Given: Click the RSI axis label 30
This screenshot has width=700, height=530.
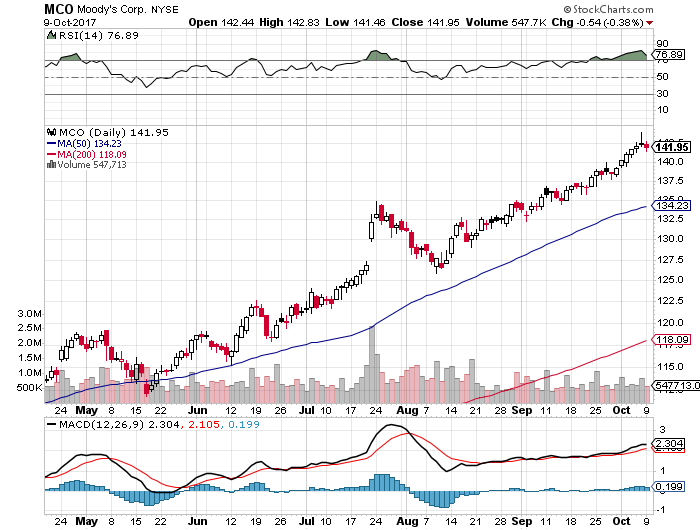Looking at the screenshot, I should tap(662, 94).
